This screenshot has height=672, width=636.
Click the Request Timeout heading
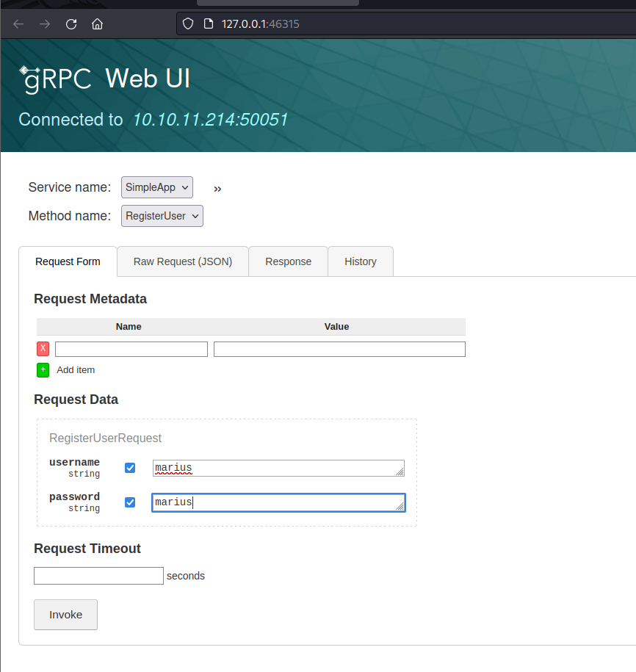(x=87, y=549)
